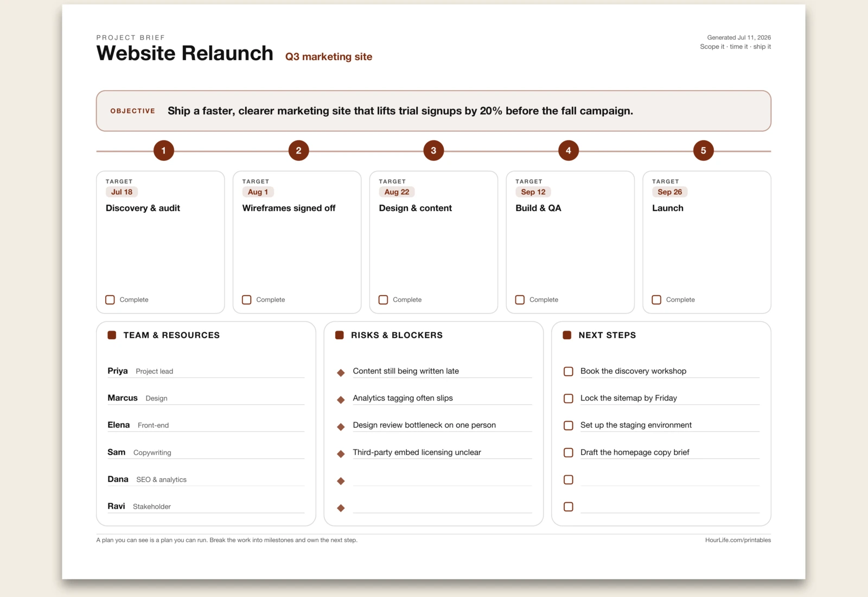Click milestone number 1 circle
Viewport: 868px width, 597px height.
(x=164, y=150)
